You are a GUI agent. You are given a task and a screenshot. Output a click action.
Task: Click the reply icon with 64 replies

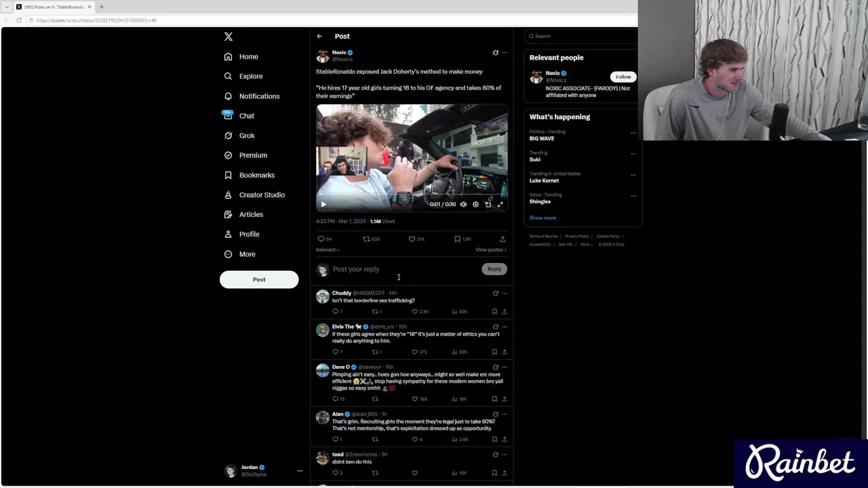point(325,239)
